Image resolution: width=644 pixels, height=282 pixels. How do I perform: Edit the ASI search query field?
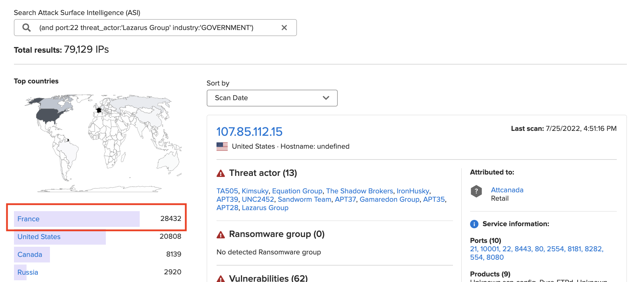tap(155, 28)
